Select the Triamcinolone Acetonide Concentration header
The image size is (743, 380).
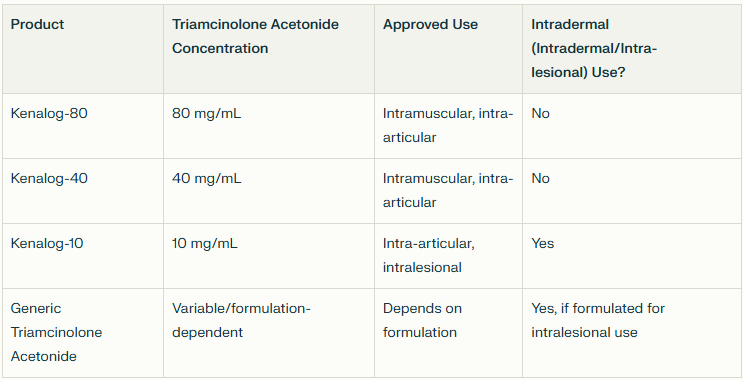(269, 49)
